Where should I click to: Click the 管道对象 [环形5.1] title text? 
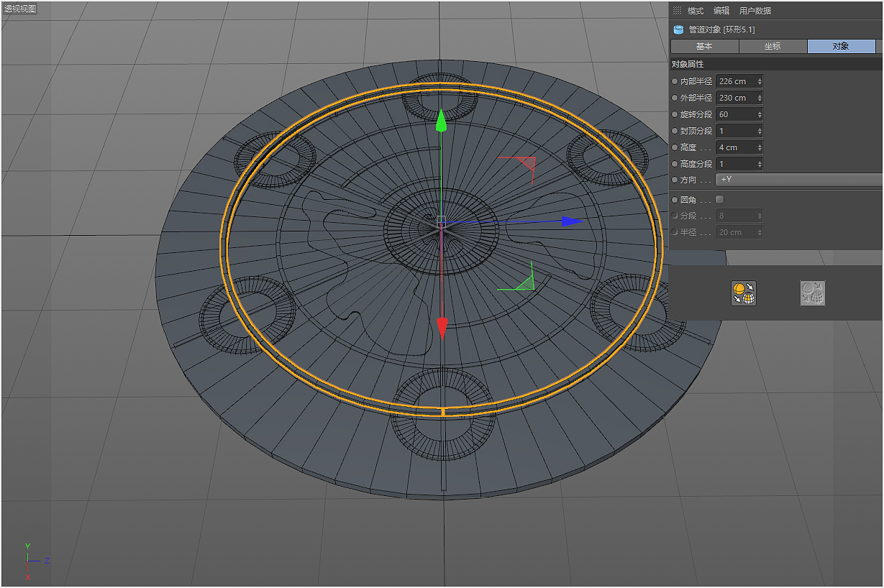point(721,29)
